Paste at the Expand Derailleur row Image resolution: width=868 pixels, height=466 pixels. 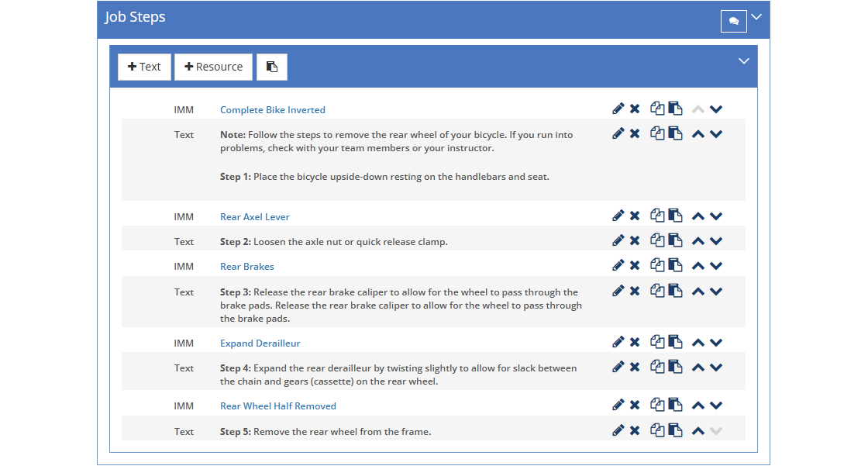[x=675, y=342]
